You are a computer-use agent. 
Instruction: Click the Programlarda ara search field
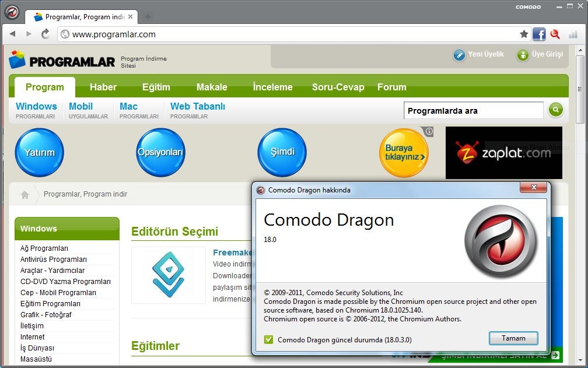[474, 111]
